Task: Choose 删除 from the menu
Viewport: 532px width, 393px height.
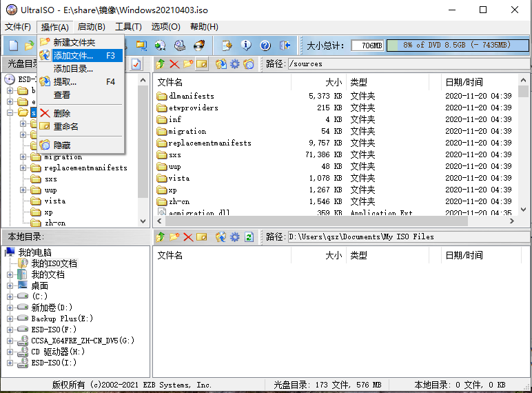Action: point(81,113)
